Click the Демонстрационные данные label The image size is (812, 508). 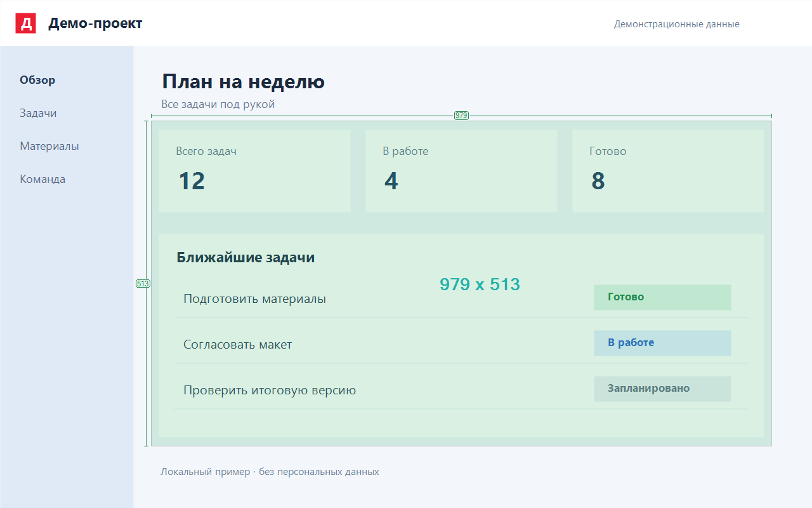677,24
